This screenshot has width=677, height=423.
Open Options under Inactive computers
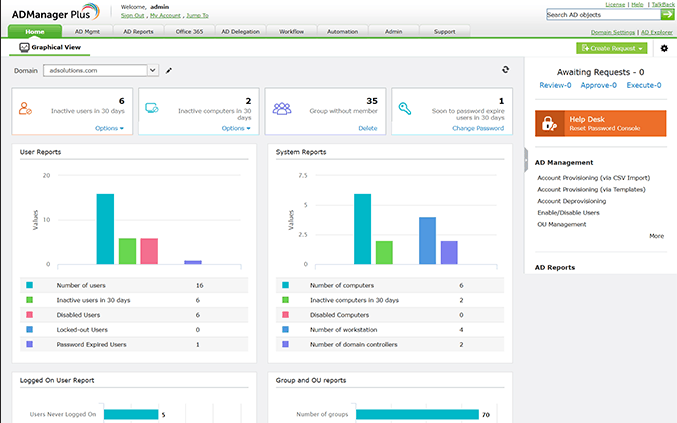[236, 128]
